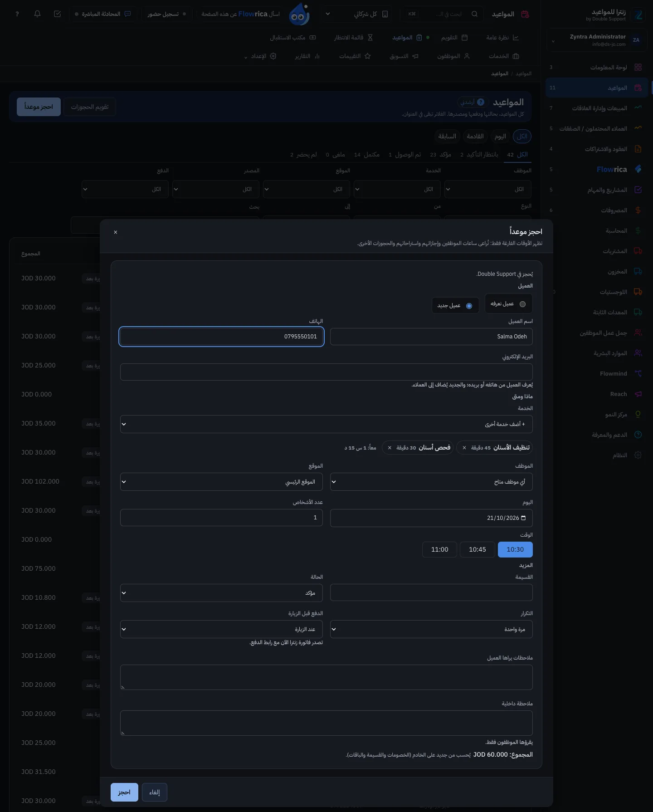Screen dimensions: 653x812
Task: Click احجز submit button in dialog
Action: 124,792
